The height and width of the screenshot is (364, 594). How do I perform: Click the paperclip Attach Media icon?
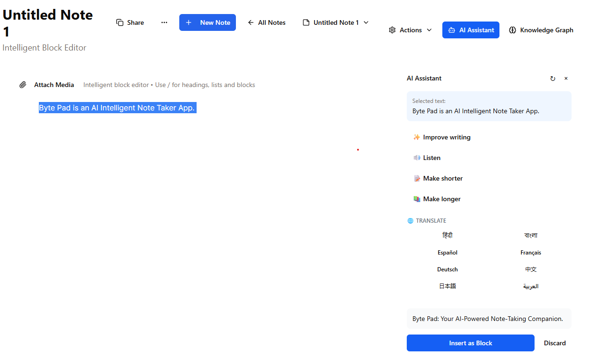[23, 85]
